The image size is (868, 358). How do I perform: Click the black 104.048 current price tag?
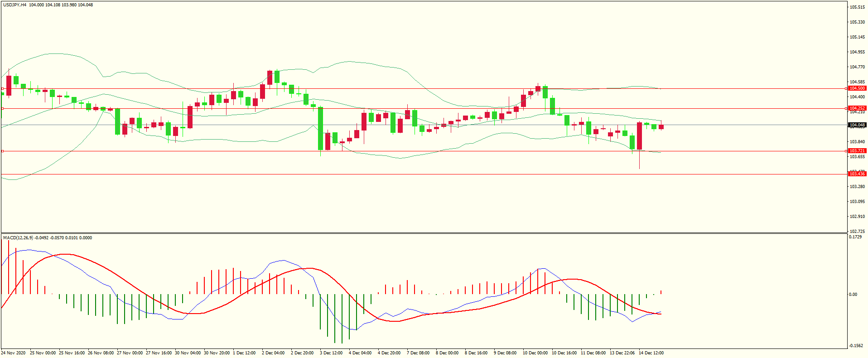(857, 125)
